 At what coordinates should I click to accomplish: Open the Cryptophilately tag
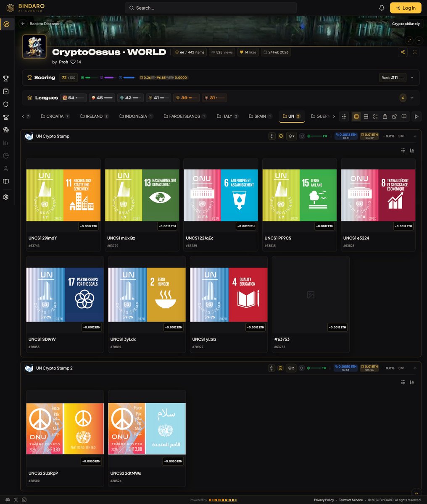(406, 24)
